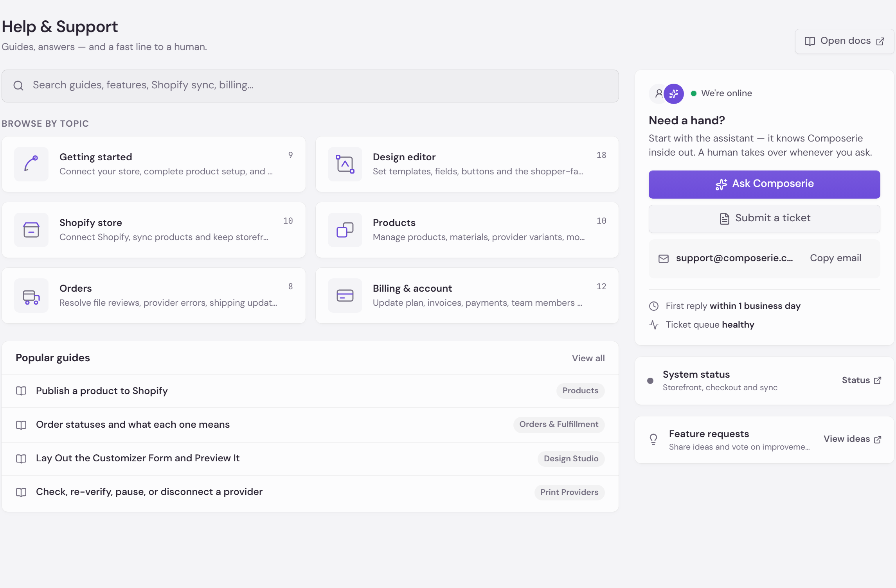This screenshot has height=588, width=896.
Task: Click the Orders & Fulfillment tag
Action: point(559,425)
